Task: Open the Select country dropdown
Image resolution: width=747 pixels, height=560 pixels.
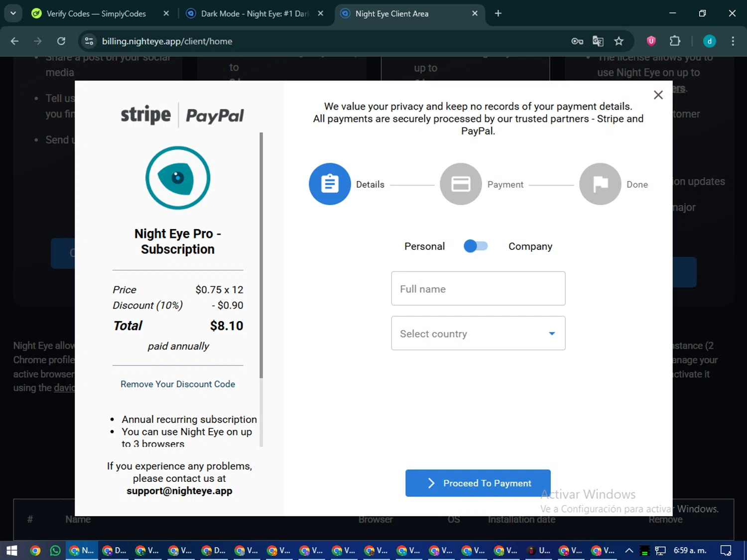Action: [x=478, y=333]
